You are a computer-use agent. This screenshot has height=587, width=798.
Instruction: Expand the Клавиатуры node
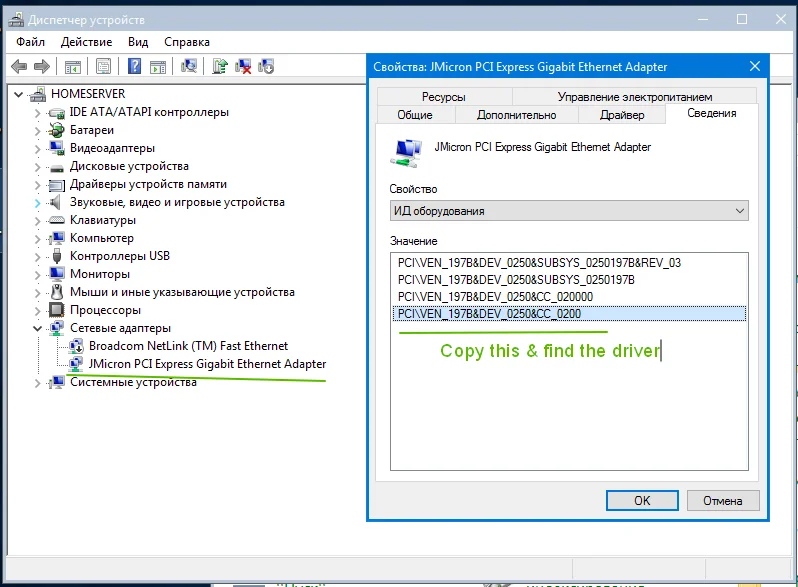point(37,220)
